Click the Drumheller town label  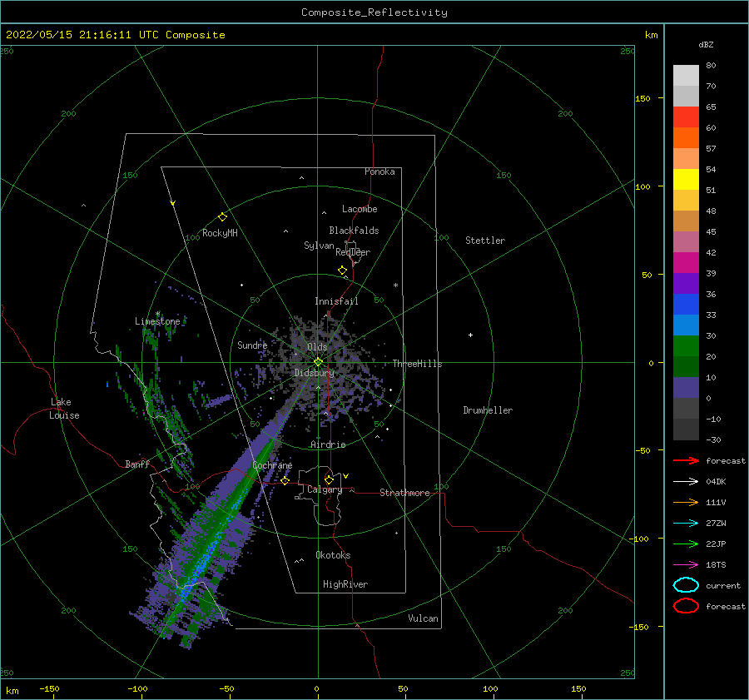click(488, 410)
